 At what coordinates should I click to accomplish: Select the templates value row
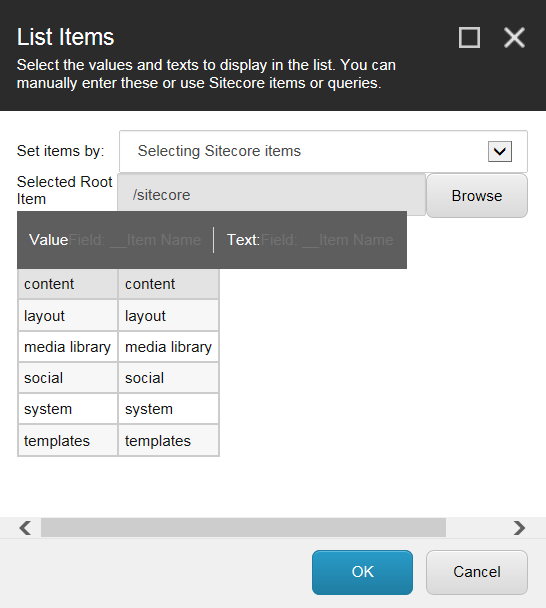click(x=68, y=440)
